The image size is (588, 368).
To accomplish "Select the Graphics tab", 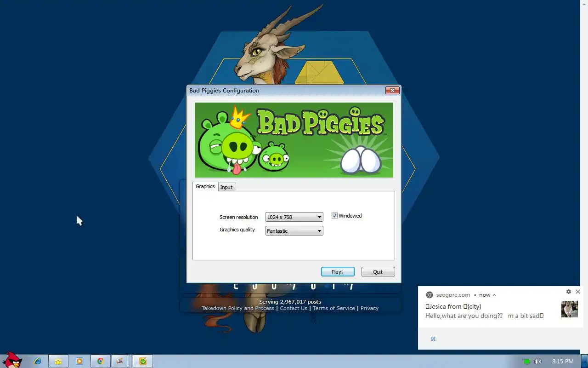I will [x=205, y=186].
